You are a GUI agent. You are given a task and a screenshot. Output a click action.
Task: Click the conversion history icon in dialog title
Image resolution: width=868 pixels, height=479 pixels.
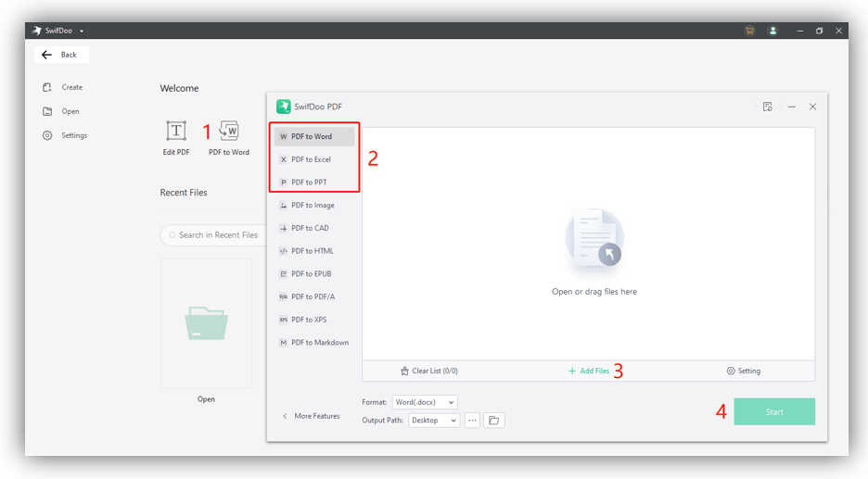(x=767, y=107)
